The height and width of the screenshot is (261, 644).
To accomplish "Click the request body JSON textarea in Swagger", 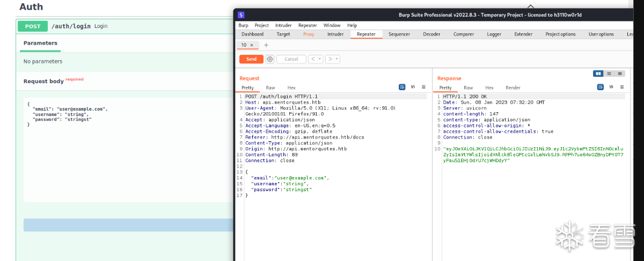I will coord(129,150).
